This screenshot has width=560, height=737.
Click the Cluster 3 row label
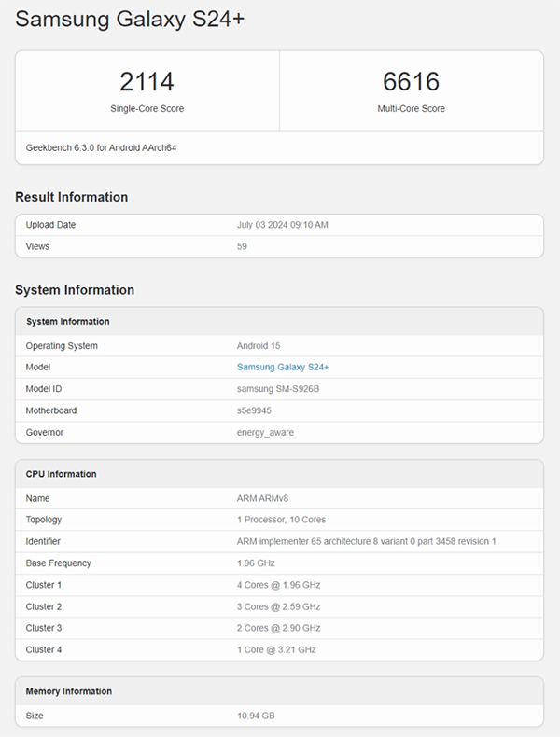click(x=44, y=628)
